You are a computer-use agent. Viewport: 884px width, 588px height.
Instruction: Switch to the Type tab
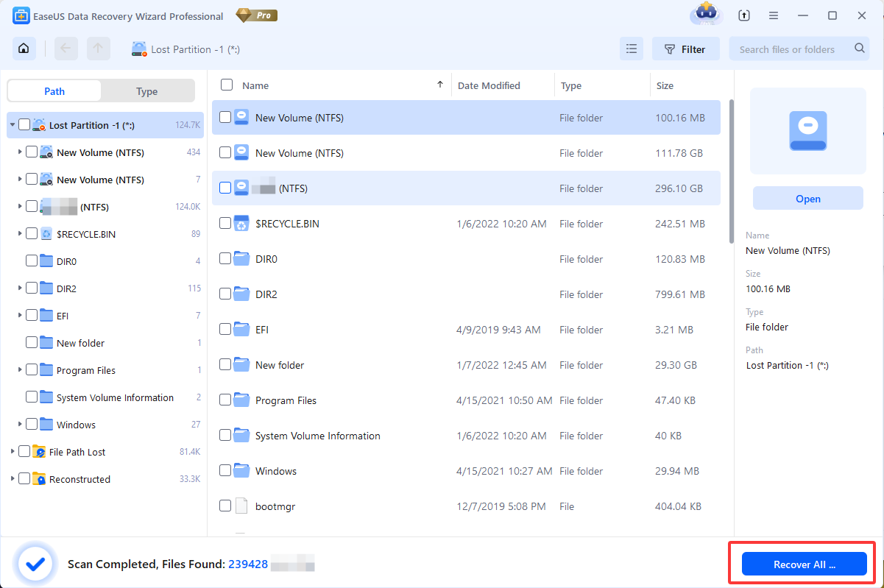(147, 91)
